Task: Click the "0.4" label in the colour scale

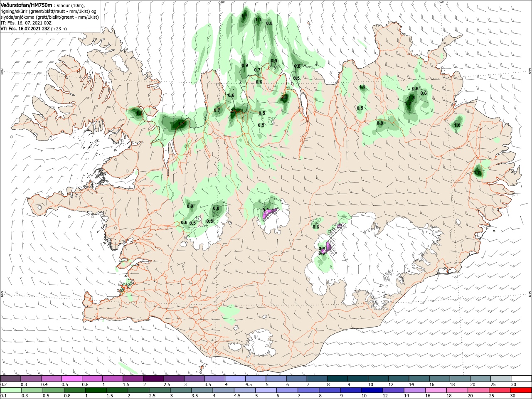Action: [44, 384]
